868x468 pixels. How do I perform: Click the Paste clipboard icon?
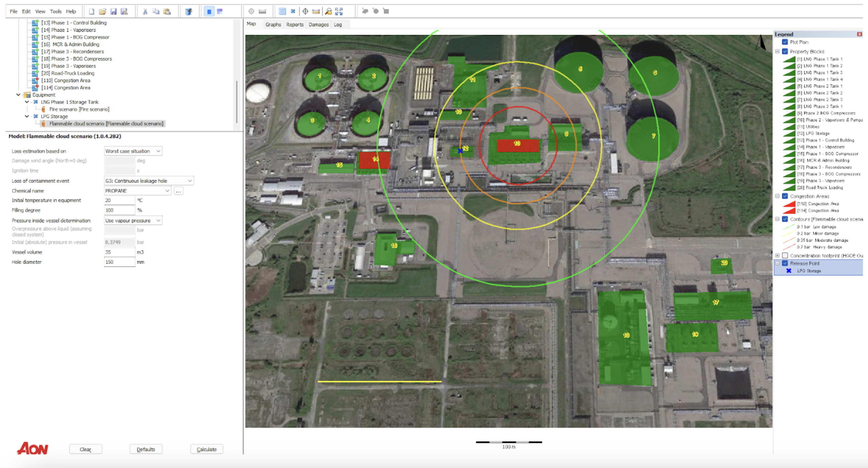click(x=167, y=11)
